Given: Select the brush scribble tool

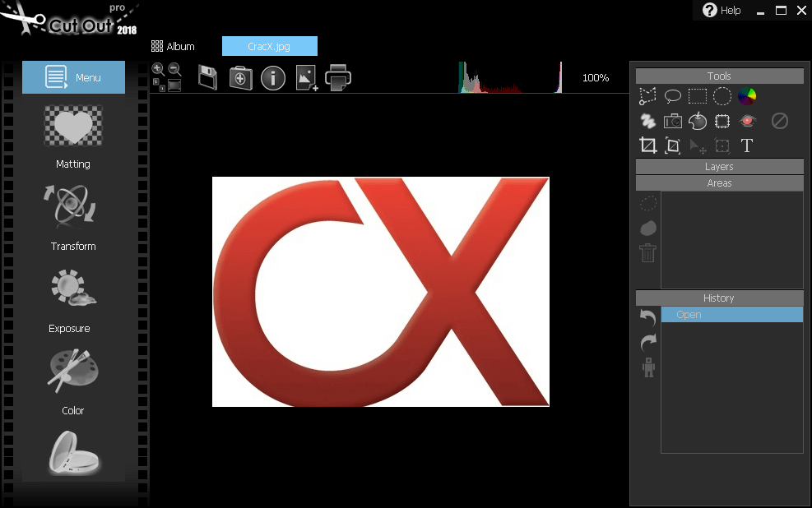Looking at the screenshot, I should coord(647,121).
